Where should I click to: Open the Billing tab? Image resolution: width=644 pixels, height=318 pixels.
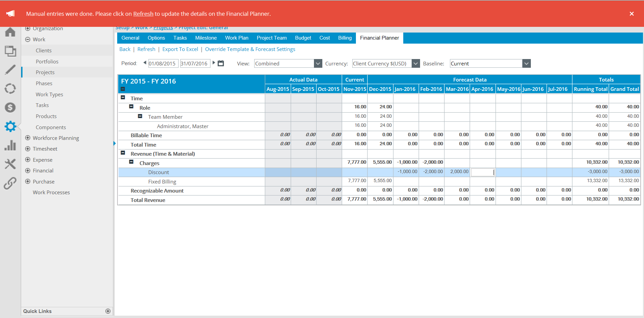coord(344,38)
